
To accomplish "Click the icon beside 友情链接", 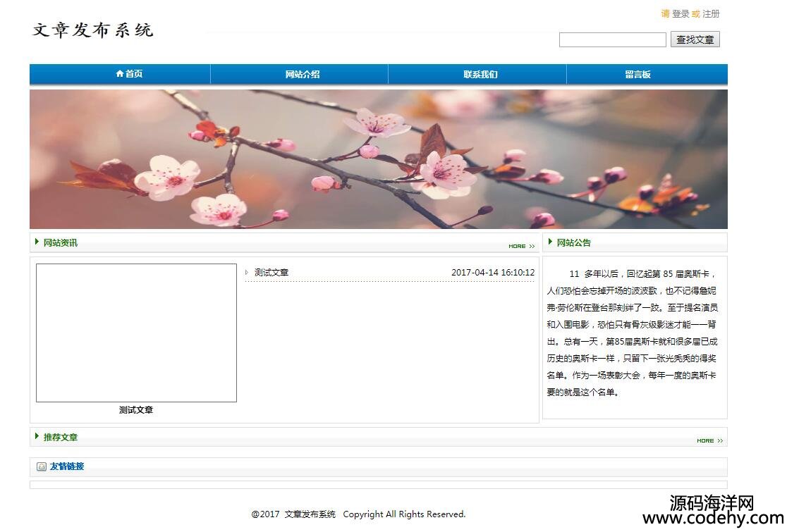I will [42, 466].
